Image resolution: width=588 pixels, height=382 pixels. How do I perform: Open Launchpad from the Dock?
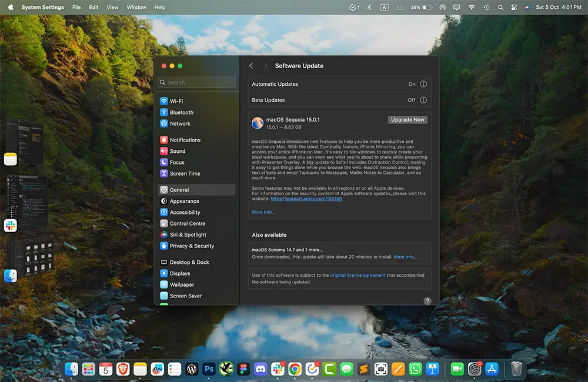pos(89,369)
